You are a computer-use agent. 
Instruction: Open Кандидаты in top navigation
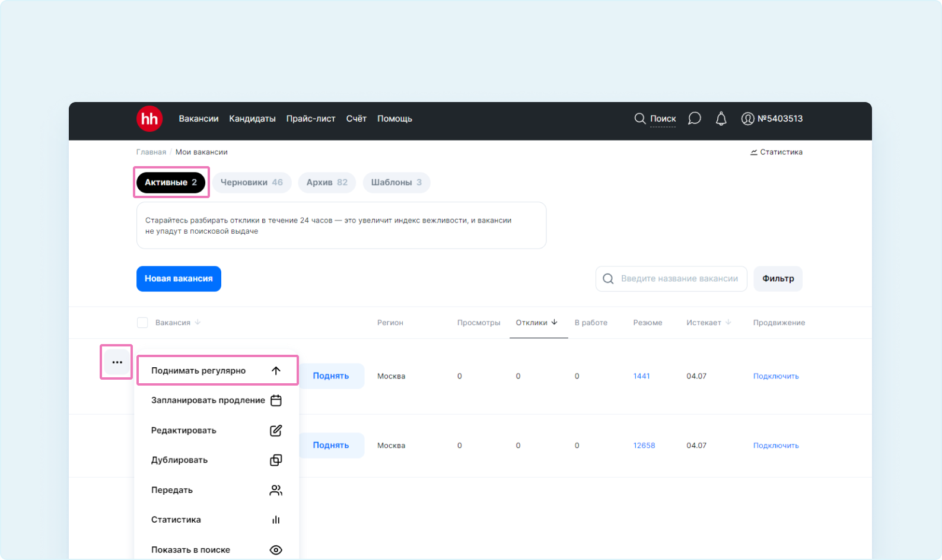coord(252,119)
